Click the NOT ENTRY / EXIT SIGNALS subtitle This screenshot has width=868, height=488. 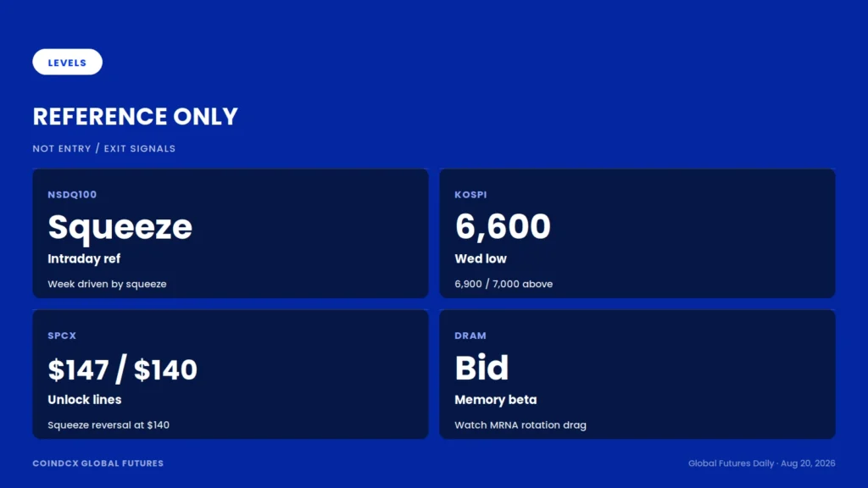click(104, 148)
